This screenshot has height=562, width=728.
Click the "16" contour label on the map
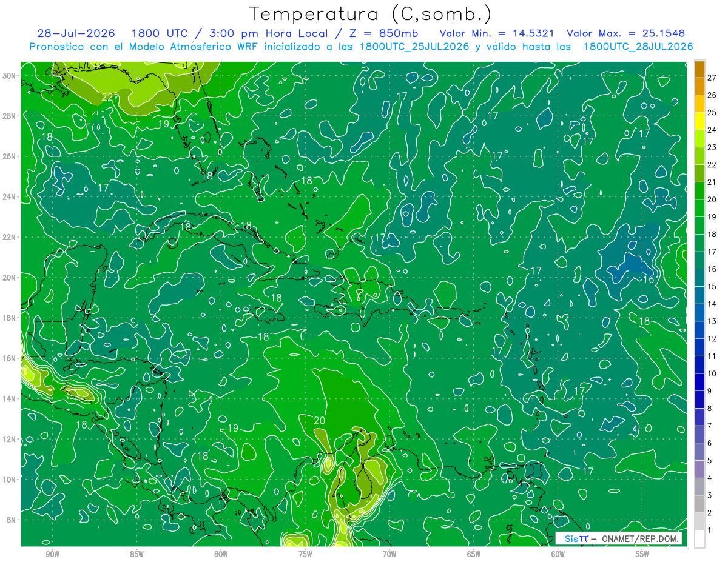(648, 279)
